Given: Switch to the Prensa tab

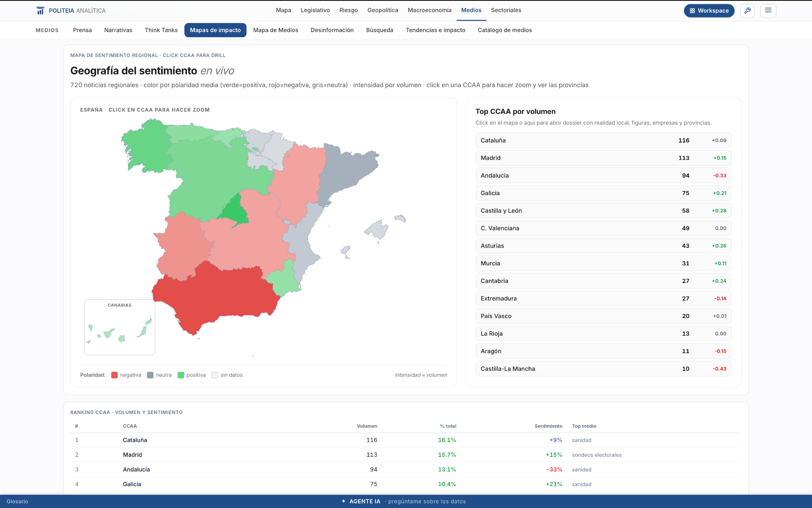Looking at the screenshot, I should 82,30.
